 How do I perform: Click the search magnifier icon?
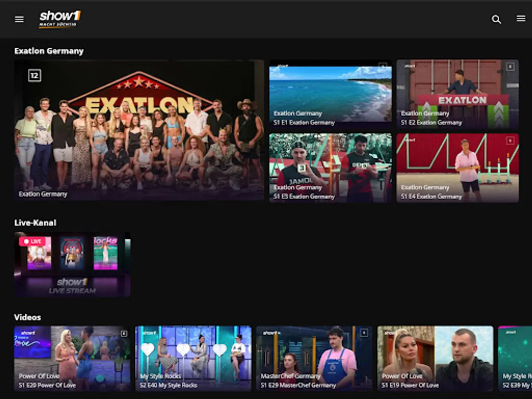497,20
